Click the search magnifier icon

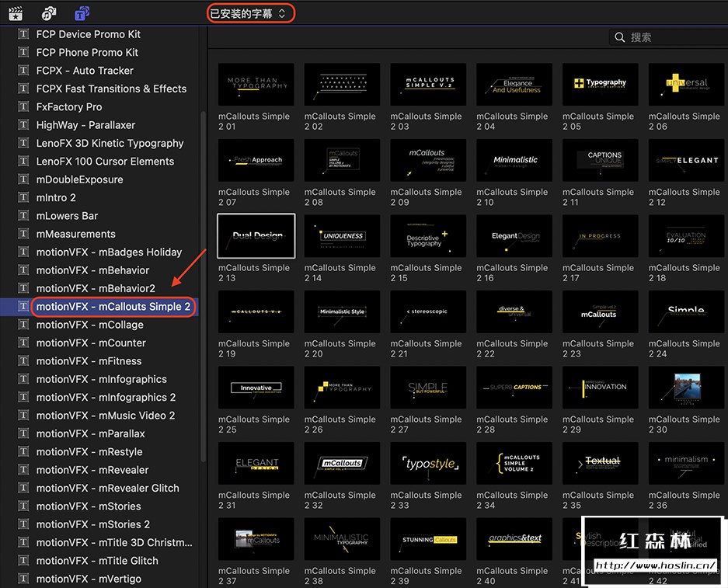click(x=619, y=37)
